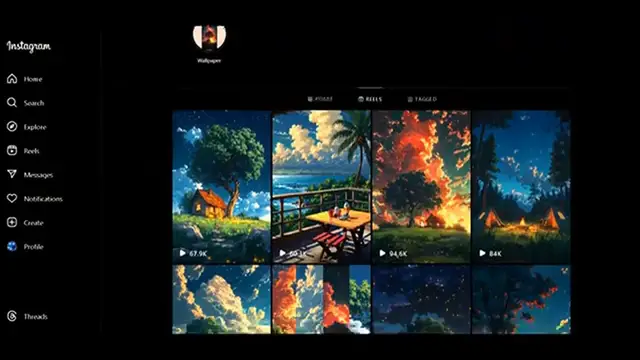640x360 pixels.
Task: Open the fiery sunset reel with 94.6K views
Action: tap(421, 187)
